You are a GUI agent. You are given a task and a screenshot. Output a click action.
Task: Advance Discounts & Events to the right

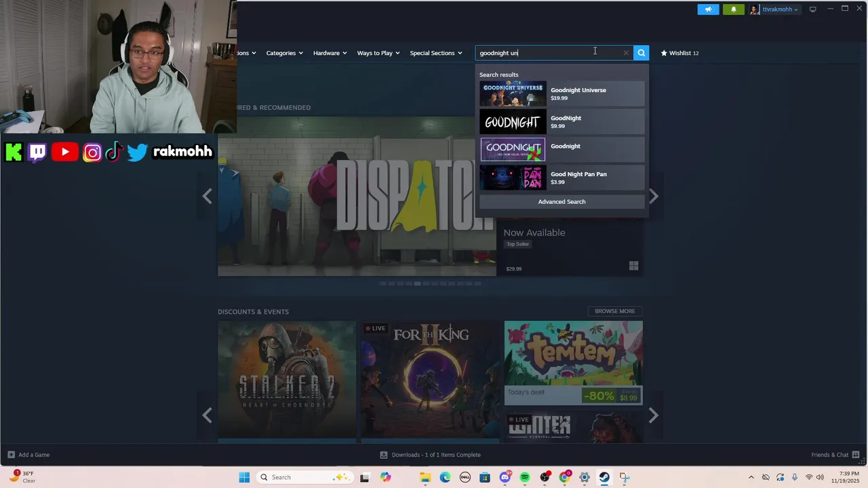coord(653,415)
